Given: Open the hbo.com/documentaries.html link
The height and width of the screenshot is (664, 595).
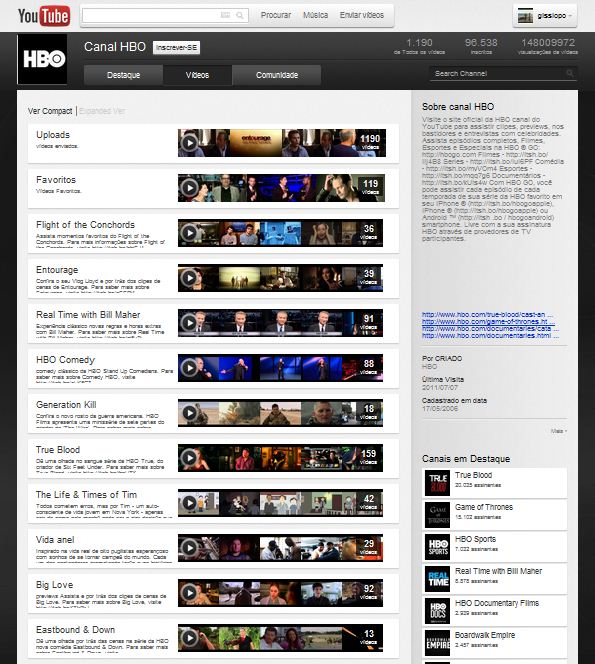Looking at the screenshot, I should (490, 335).
